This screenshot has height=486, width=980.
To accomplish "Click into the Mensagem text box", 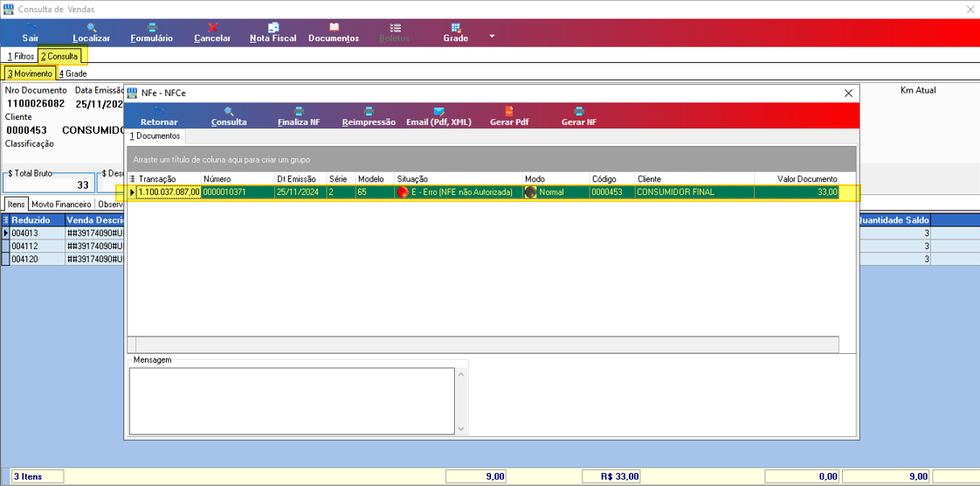I will [x=291, y=400].
